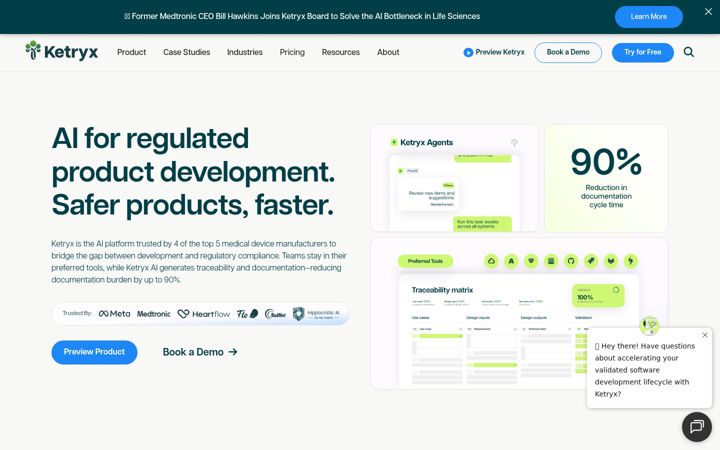The height and width of the screenshot is (450, 720).
Task: Click the 100% validation badge
Action: [x=598, y=296]
